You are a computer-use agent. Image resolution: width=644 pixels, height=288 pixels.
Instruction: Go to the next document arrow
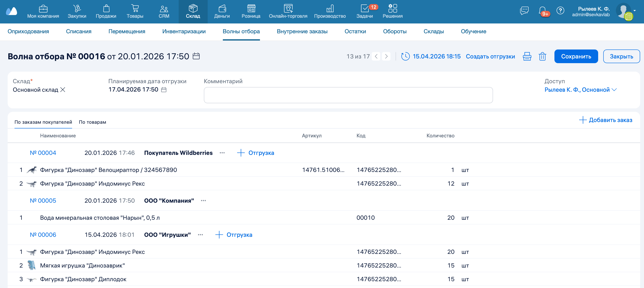386,56
